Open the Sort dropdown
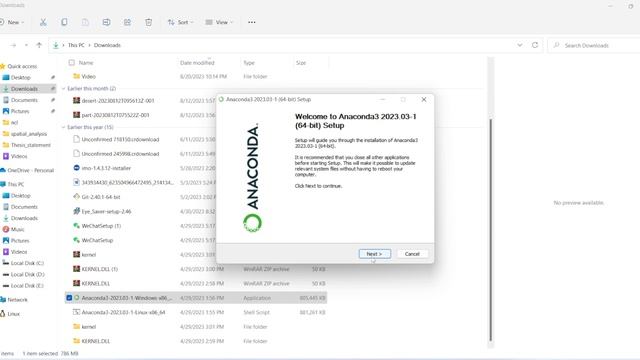The image size is (640, 360). click(180, 22)
